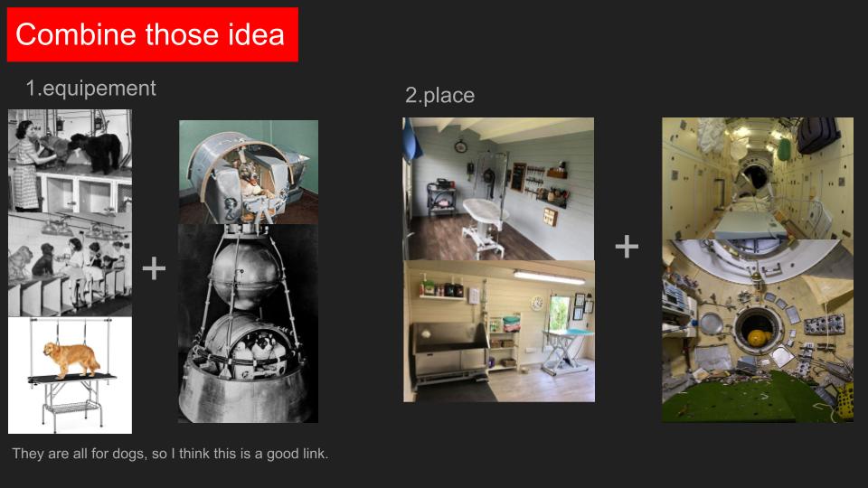Select the '1.equipement' heading text
868x488 pixels.
point(90,89)
